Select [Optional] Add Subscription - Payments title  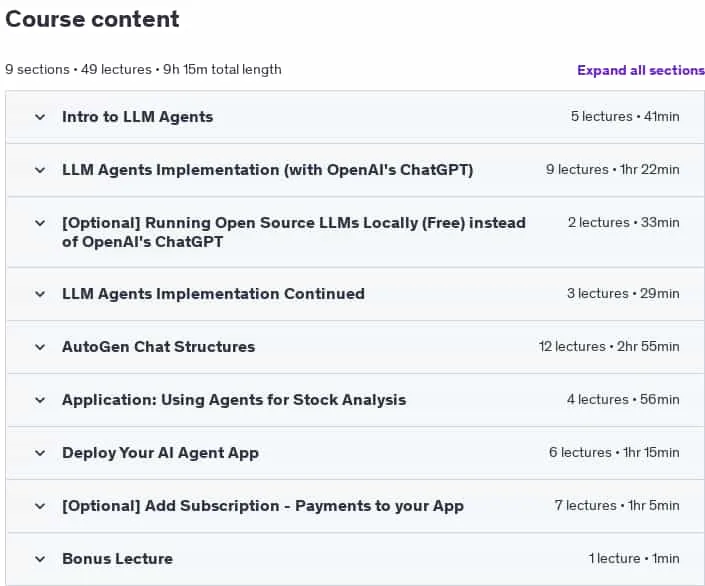coord(263,506)
